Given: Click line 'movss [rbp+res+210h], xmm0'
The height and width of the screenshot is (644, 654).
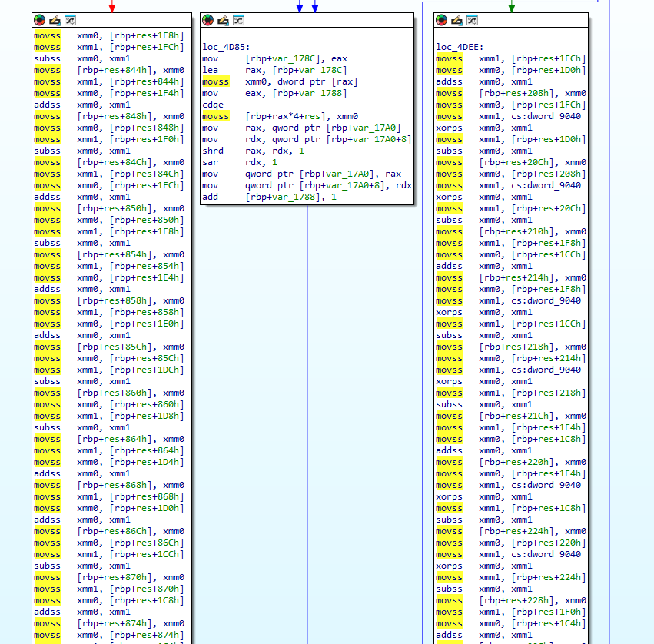Looking at the screenshot, I should tap(511, 231).
